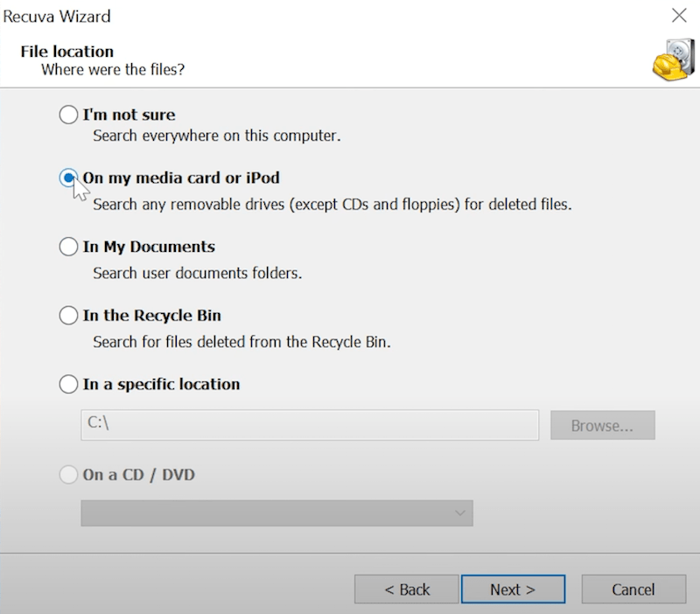The image size is (700, 614).
Task: Choose "On my media card or iPod" option
Action: pyautogui.click(x=68, y=178)
